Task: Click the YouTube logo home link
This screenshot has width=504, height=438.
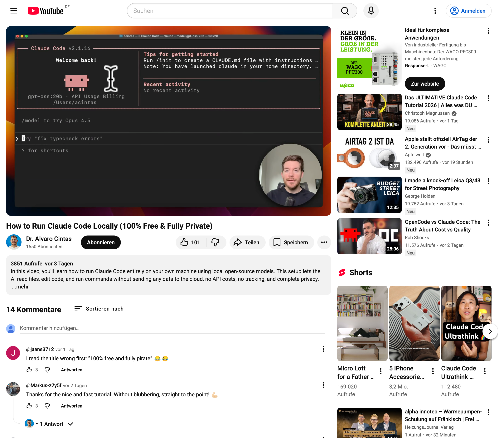Action: point(46,11)
